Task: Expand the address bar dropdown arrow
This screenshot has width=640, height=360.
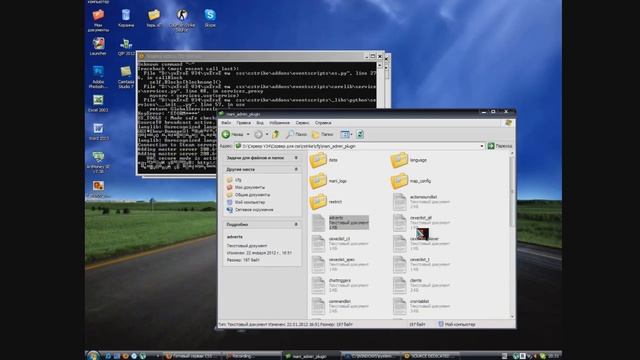Action: [482, 146]
